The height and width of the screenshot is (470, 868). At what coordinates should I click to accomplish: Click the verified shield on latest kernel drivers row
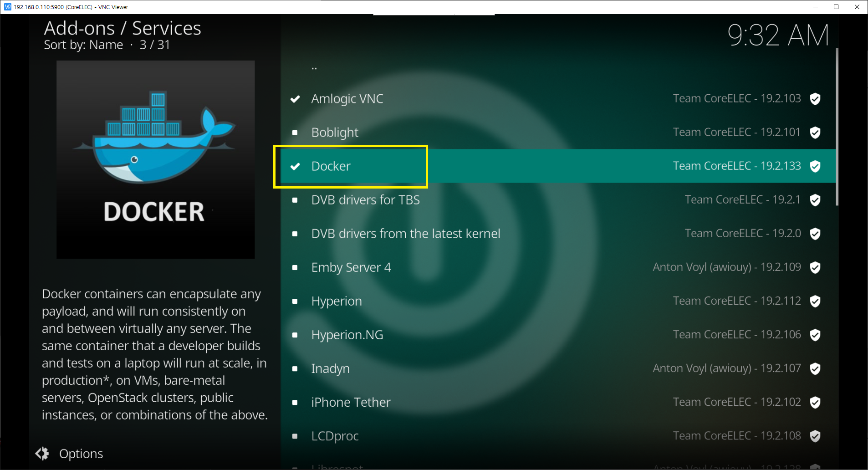(815, 234)
